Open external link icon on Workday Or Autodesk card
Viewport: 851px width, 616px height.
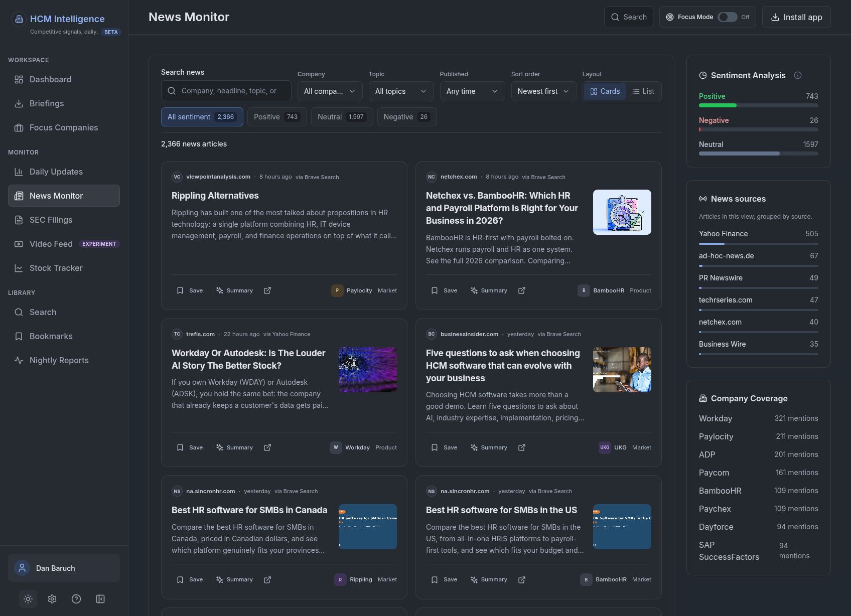coord(267,447)
